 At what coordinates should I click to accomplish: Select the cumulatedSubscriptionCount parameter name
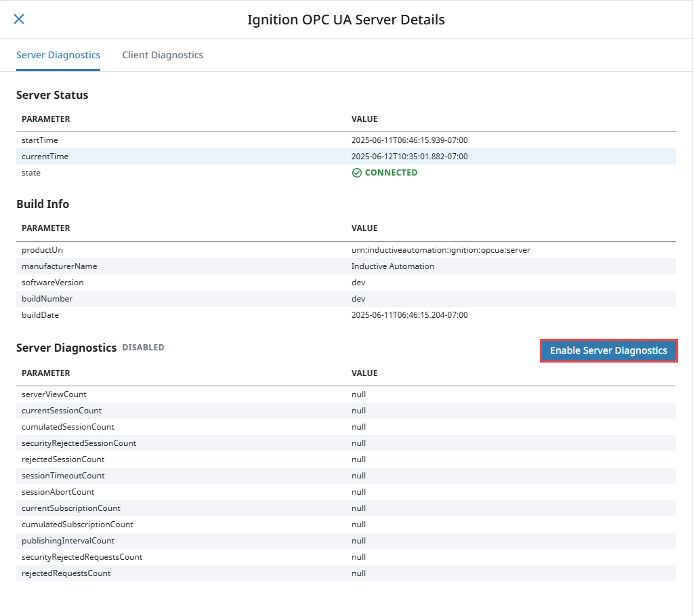coord(77,525)
